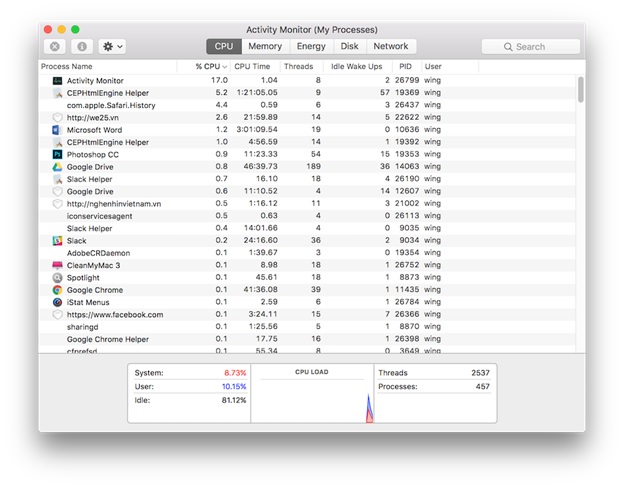Click the Quit Process toolbar icon
The height and width of the screenshot is (487, 624).
click(x=55, y=47)
